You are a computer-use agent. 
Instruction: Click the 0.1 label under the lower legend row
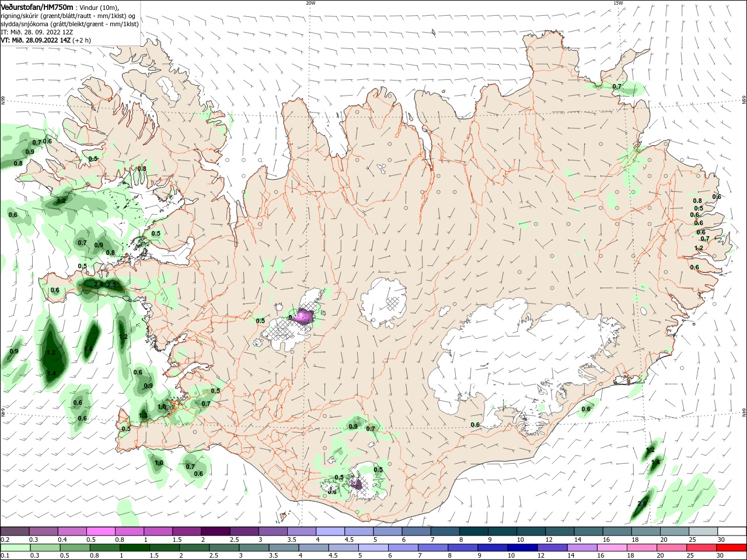click(x=5, y=556)
